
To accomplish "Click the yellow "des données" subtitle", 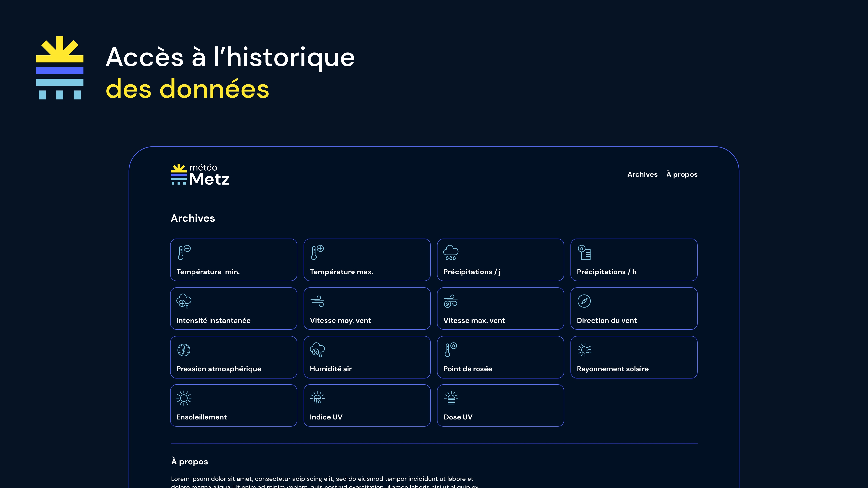I will click(x=187, y=89).
